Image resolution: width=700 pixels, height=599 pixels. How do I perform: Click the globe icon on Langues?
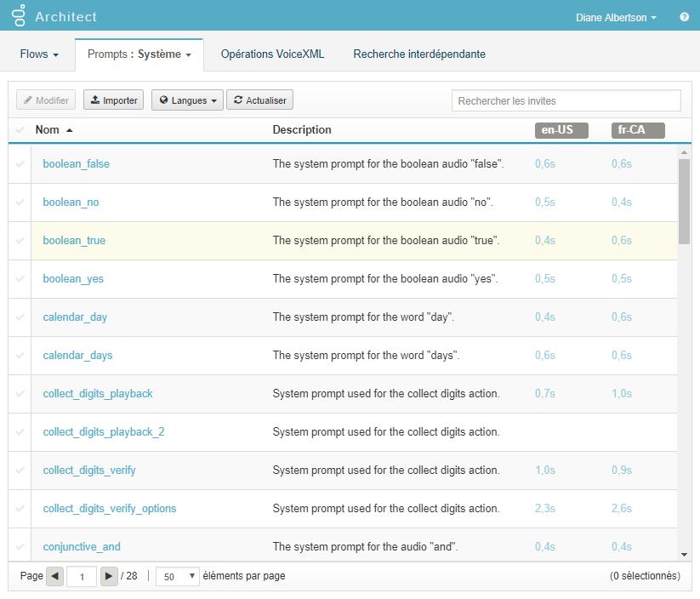(x=162, y=100)
